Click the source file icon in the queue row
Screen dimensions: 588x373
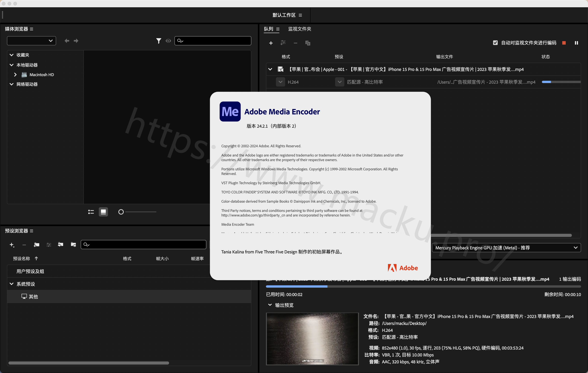(280, 69)
